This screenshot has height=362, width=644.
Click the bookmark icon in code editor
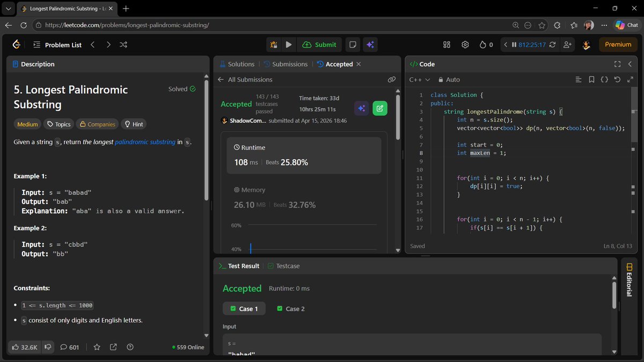point(591,79)
